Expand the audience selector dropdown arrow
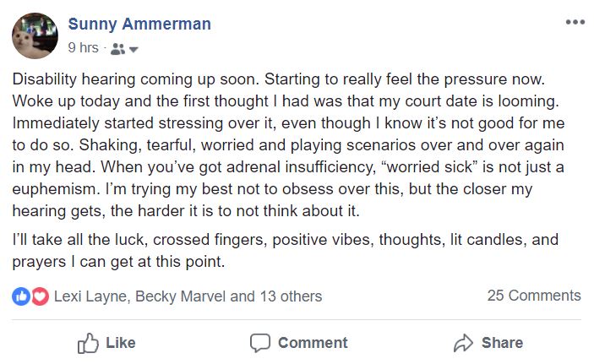 (134, 50)
